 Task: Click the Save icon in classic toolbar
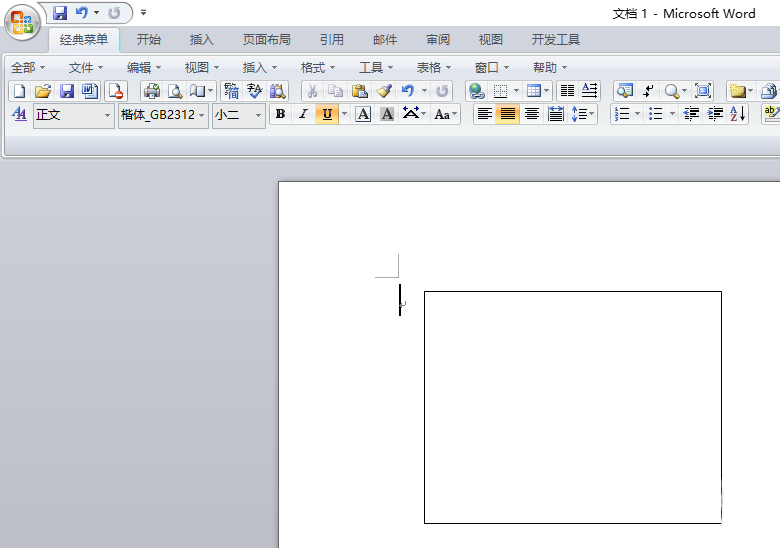(x=67, y=91)
